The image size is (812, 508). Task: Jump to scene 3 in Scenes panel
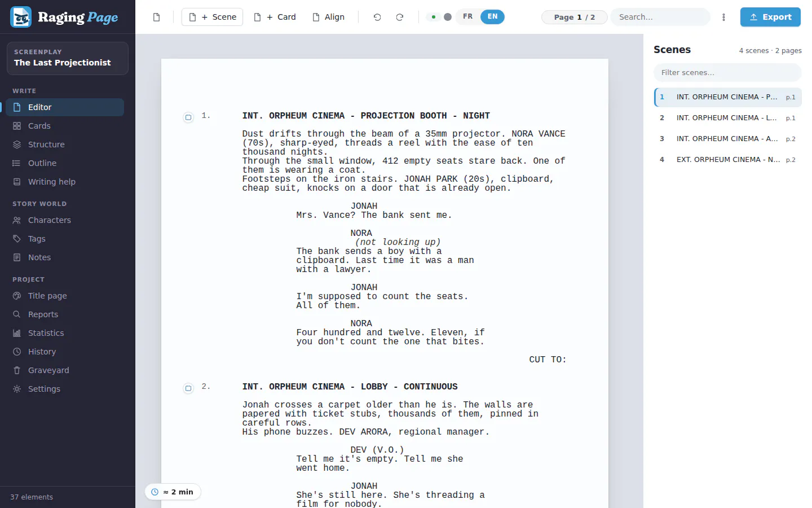point(727,139)
